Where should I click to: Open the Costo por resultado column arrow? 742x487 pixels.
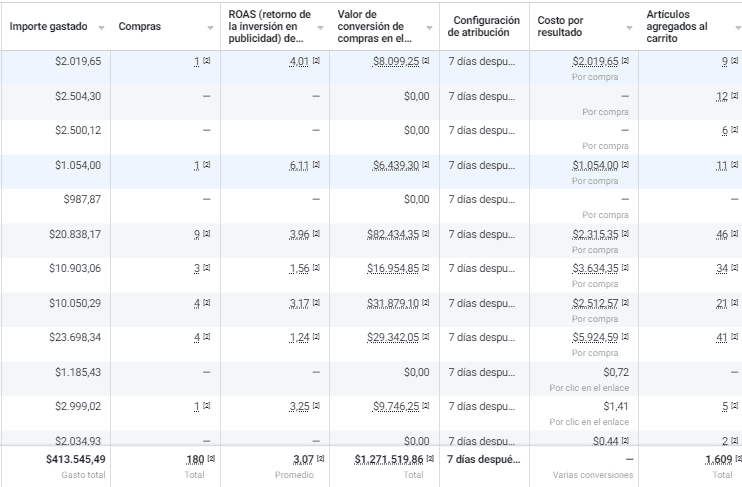point(629,28)
